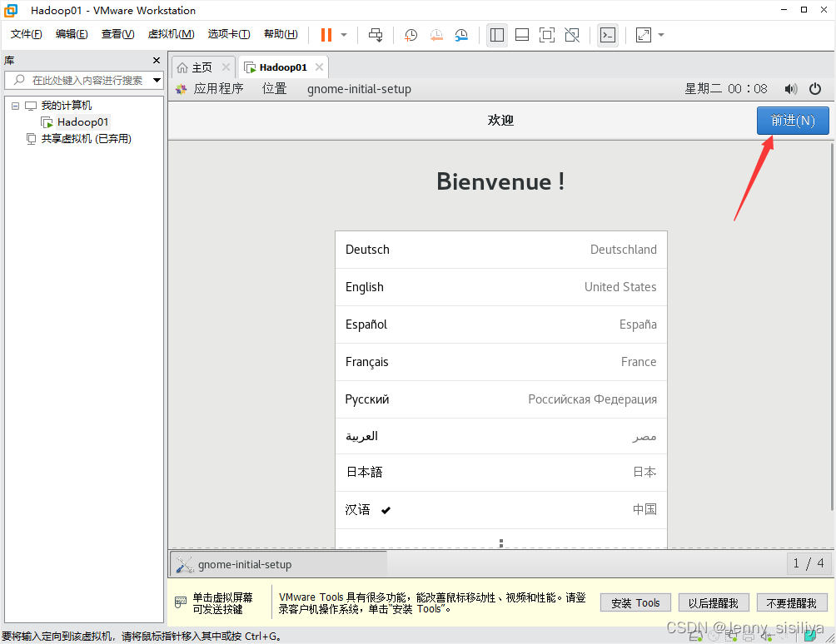Toggle the thumbnail bar view
Image resolution: width=836 pixels, height=644 pixels.
pos(522,35)
